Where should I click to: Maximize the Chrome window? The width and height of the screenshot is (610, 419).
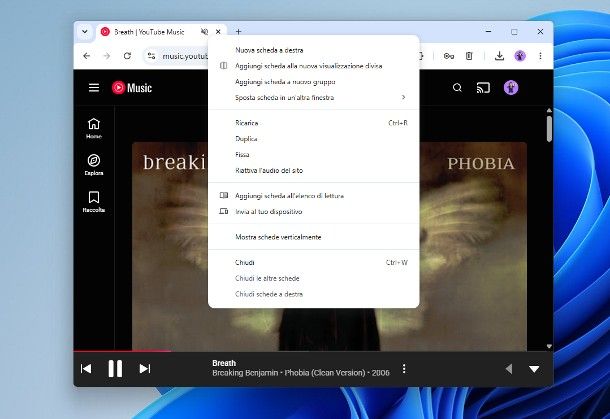514,32
